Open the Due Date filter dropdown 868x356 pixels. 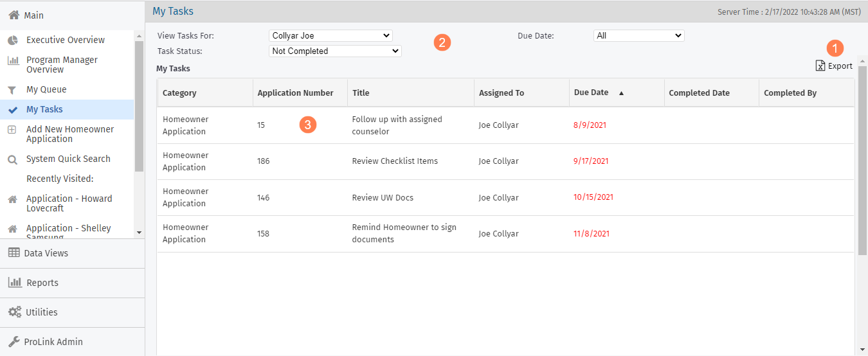pyautogui.click(x=638, y=36)
